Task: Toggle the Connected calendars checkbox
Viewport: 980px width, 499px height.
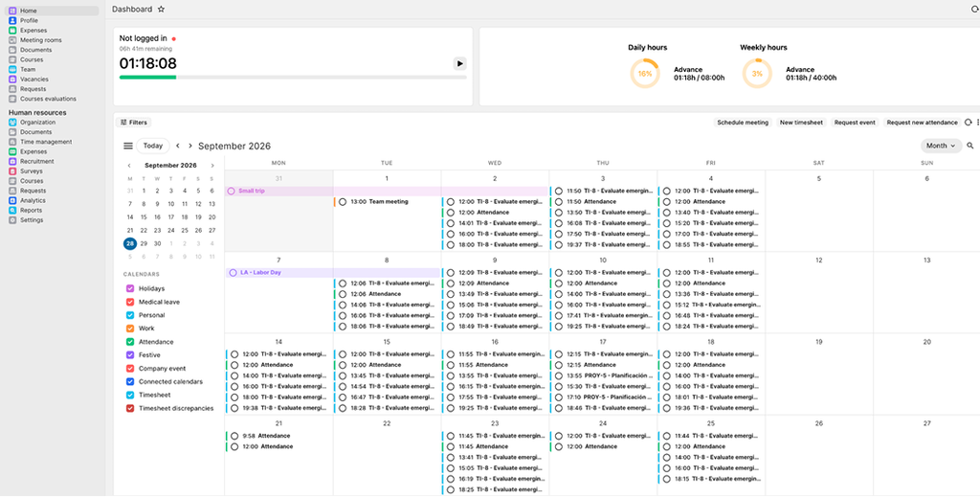Action: (130, 381)
